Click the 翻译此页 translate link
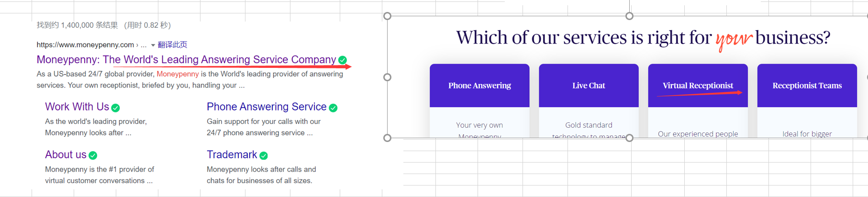 click(172, 44)
